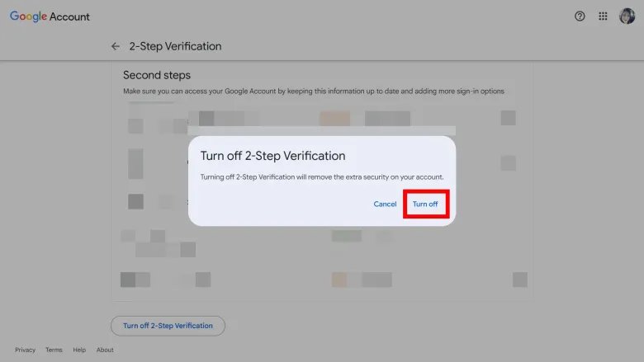Click the colorful Google wordmark logo
644x362 pixels.
point(28,16)
